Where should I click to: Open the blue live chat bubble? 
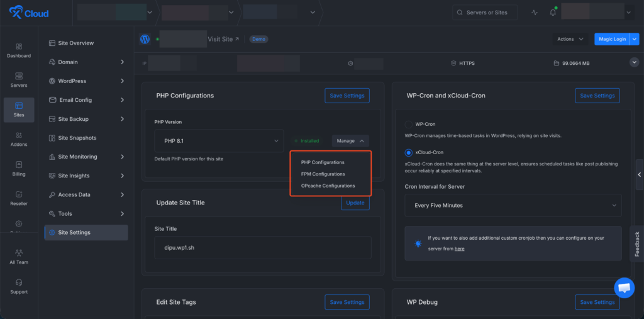(624, 288)
